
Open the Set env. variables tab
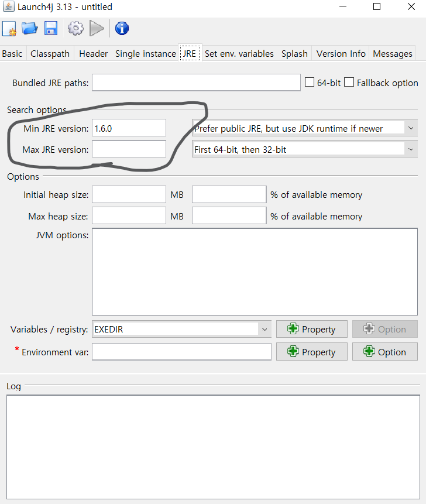click(x=239, y=54)
